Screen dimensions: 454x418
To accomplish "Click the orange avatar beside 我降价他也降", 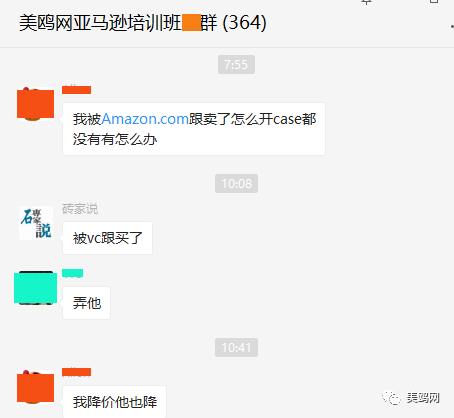I will pyautogui.click(x=35, y=387).
